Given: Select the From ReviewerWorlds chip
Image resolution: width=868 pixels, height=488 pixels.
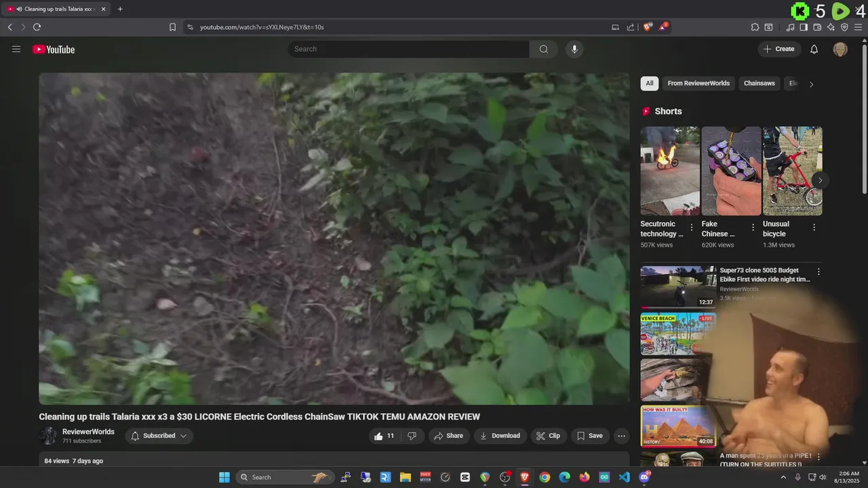Looking at the screenshot, I should click(x=698, y=83).
